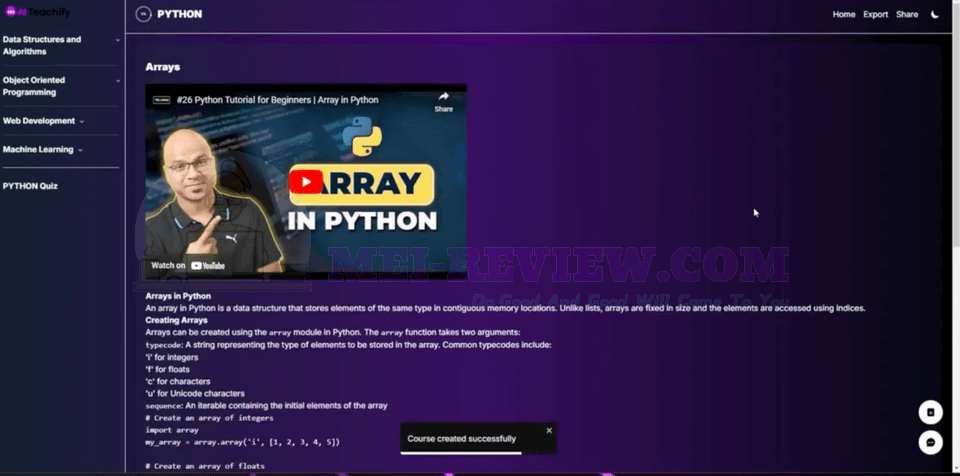Viewport: 960px width, 476px height.
Task: Open the PYTHON Quiz
Action: [30, 186]
